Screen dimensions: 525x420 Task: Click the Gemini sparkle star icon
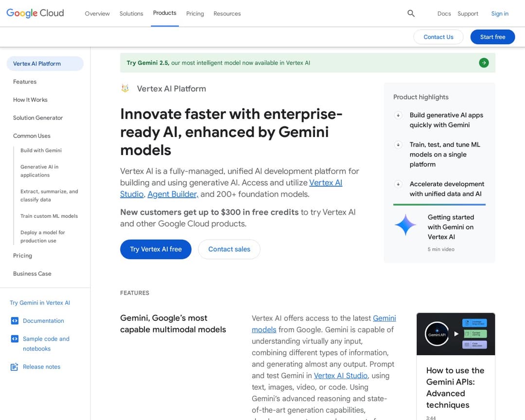[x=405, y=225]
